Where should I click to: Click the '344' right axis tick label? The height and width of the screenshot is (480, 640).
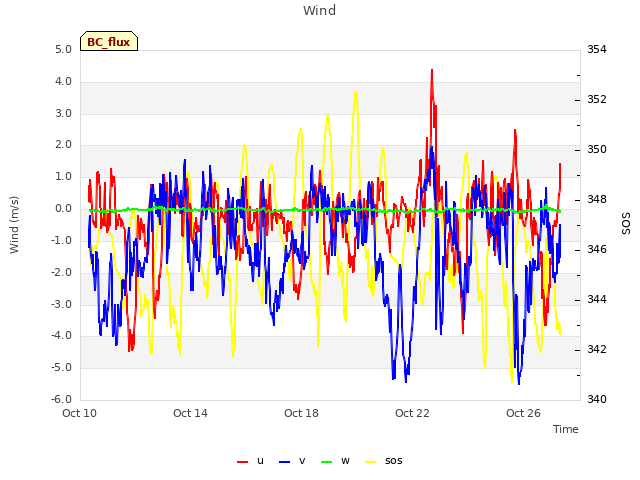pos(597,300)
